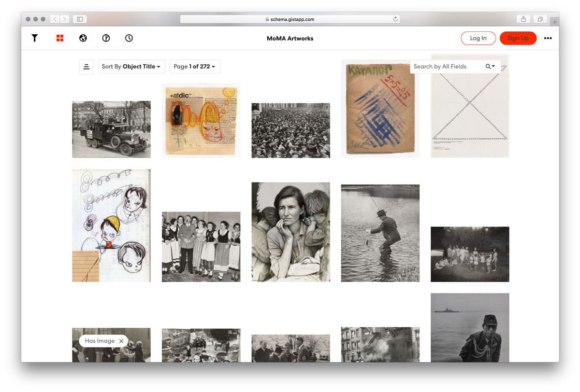
Task: Open the three-dot more options menu
Action: tap(548, 38)
